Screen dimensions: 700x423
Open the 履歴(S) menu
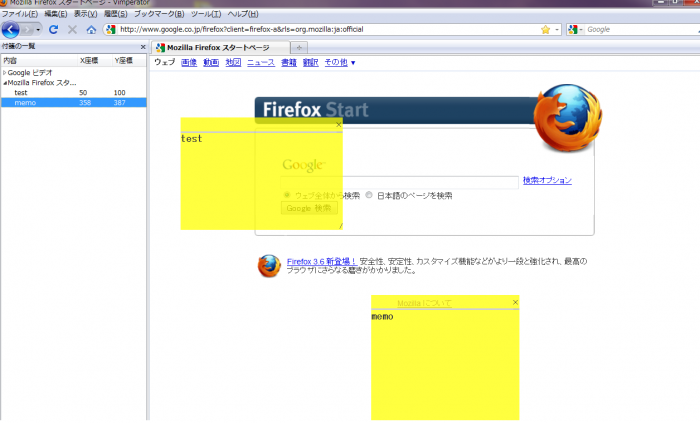[x=116, y=14]
